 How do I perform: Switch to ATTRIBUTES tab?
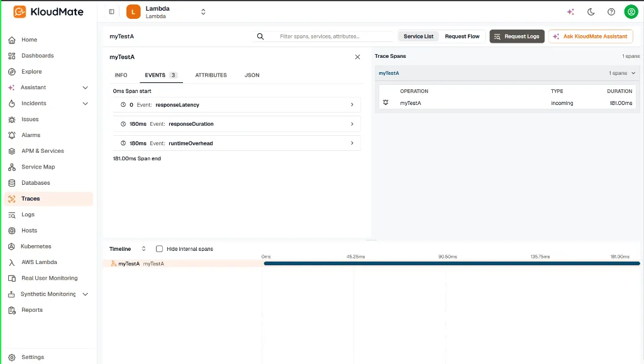pos(211,75)
